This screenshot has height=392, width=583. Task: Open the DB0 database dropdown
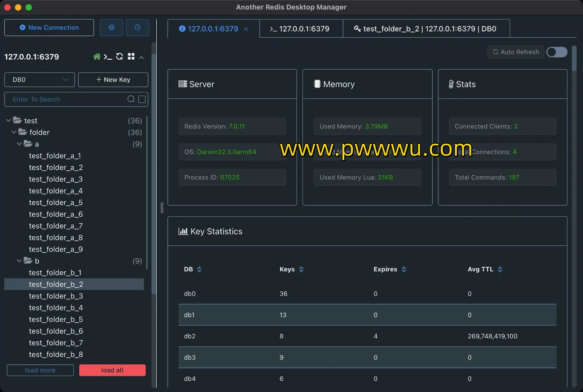(x=40, y=80)
